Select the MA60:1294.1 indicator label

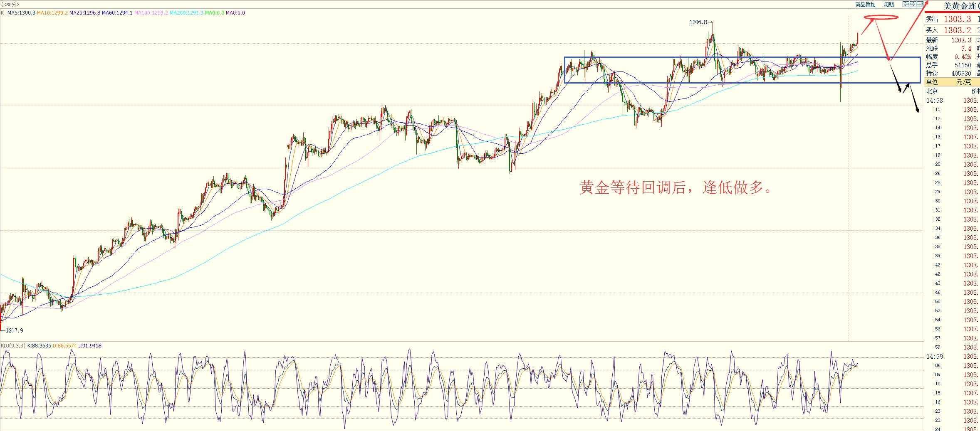click(117, 13)
